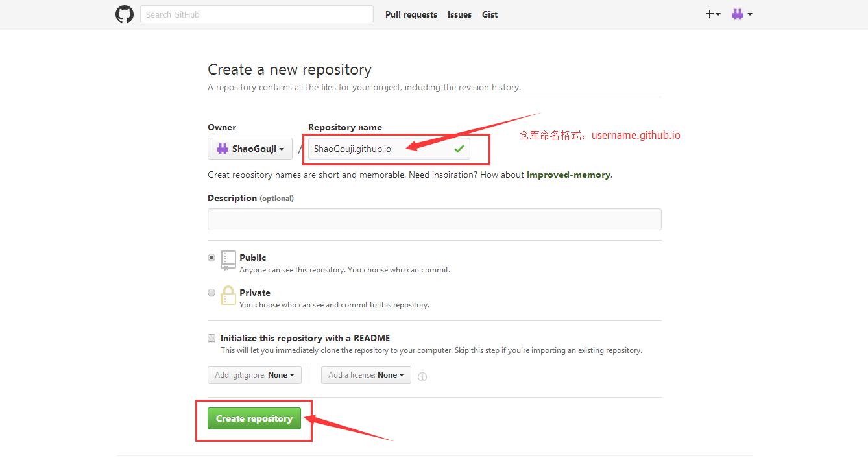Open Issues in the top navigation
Viewport: 868px width, 458px height.
click(x=459, y=14)
